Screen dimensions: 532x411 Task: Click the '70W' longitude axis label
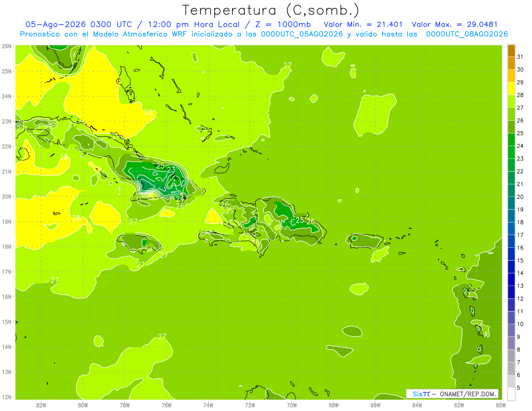292,405
